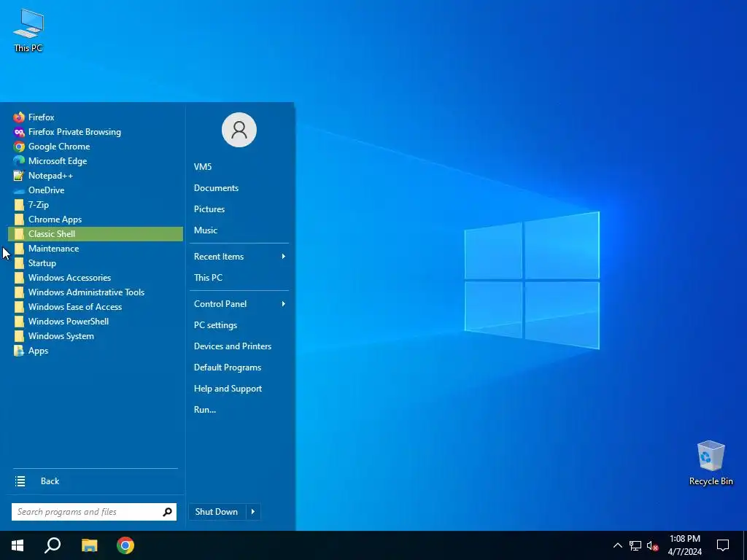Open Pictures from the Start menu
Screen dimensions: 747x560
[x=239, y=209]
